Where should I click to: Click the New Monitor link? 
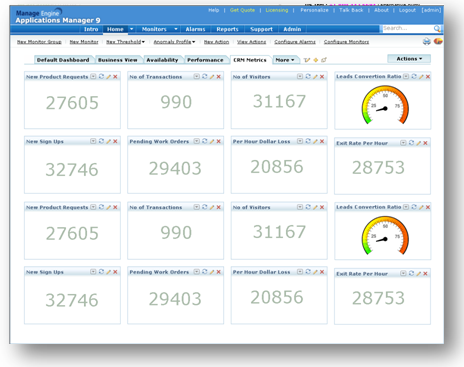click(84, 42)
